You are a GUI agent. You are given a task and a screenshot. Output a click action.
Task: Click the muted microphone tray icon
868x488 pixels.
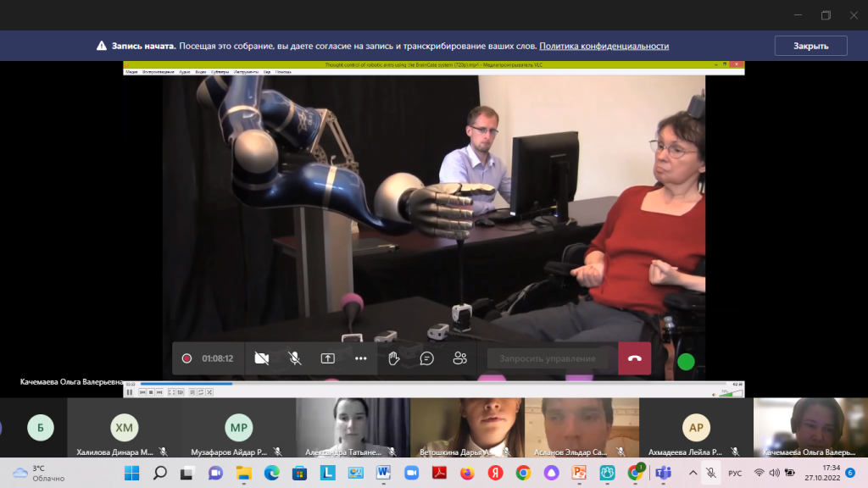(711, 473)
